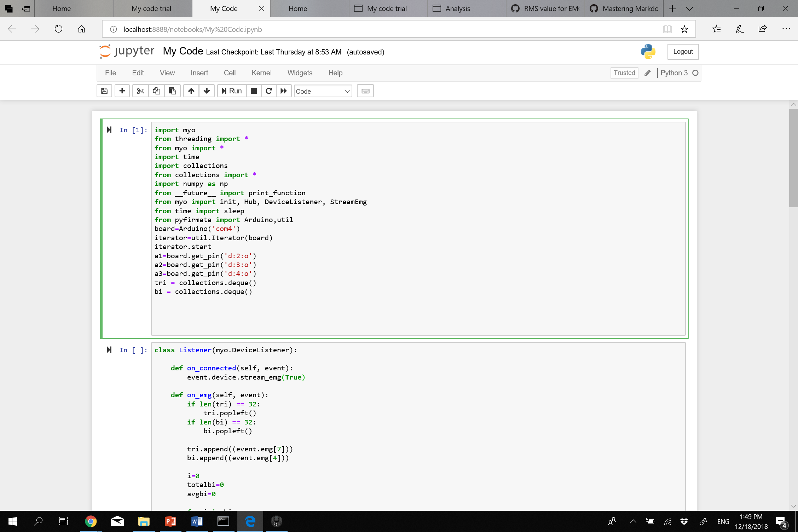Copy the selected cell with the copy icon
Image resolution: width=798 pixels, height=532 pixels.
pyautogui.click(x=156, y=91)
